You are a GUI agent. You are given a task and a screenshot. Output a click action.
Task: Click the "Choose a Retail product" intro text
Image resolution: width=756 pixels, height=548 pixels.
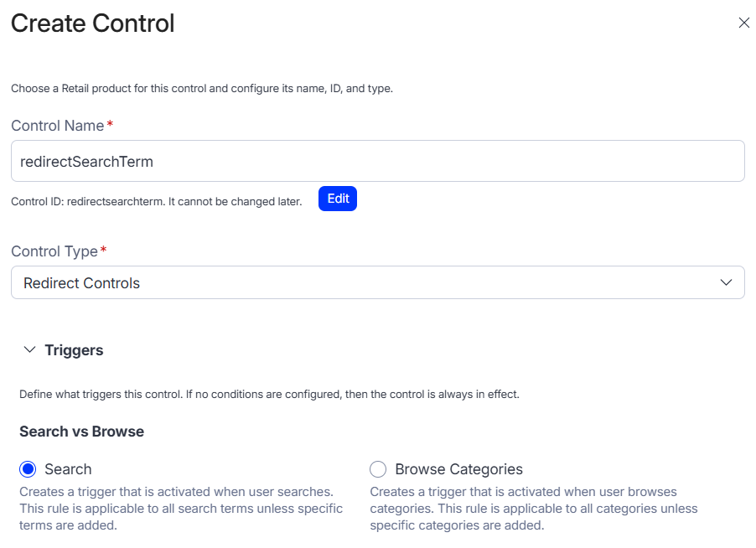pyautogui.click(x=201, y=88)
